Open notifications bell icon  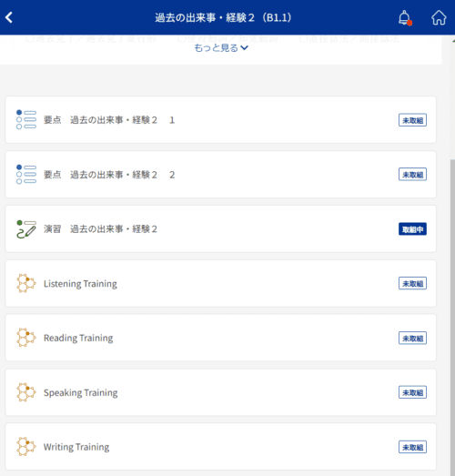tap(405, 17)
